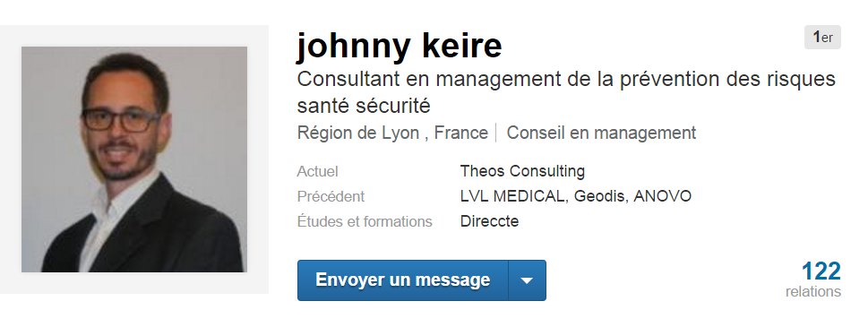Open the Theos Consulting company link
Viewport: 868px width, 327px height.
click(x=522, y=171)
